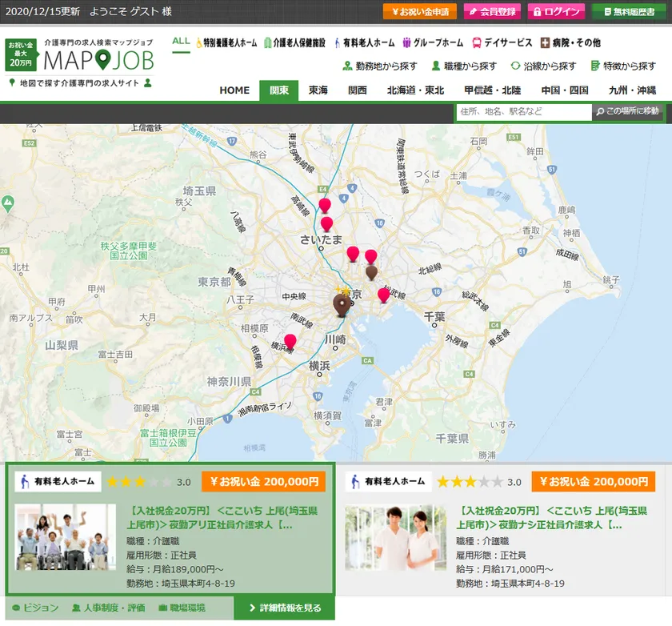Click 詳細情報を見る for first job listing
Image resolution: width=672 pixels, height=626 pixels.
(x=284, y=608)
